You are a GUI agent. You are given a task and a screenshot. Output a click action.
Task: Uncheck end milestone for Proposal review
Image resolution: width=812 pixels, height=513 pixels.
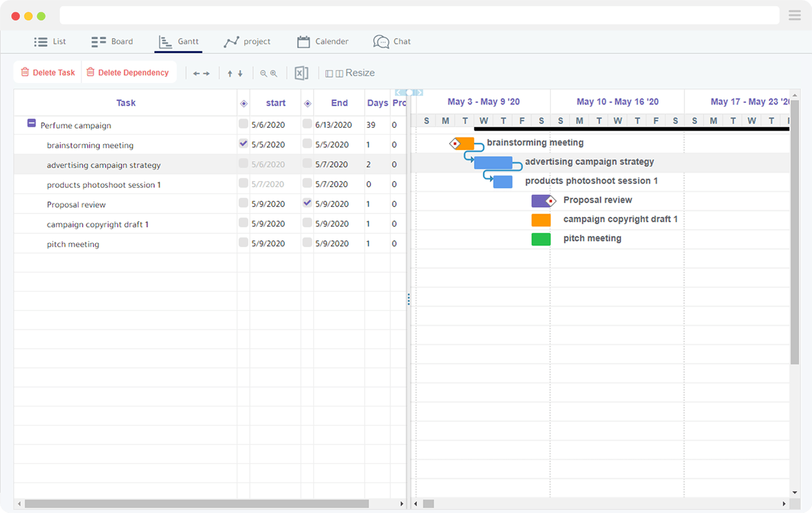click(x=307, y=203)
